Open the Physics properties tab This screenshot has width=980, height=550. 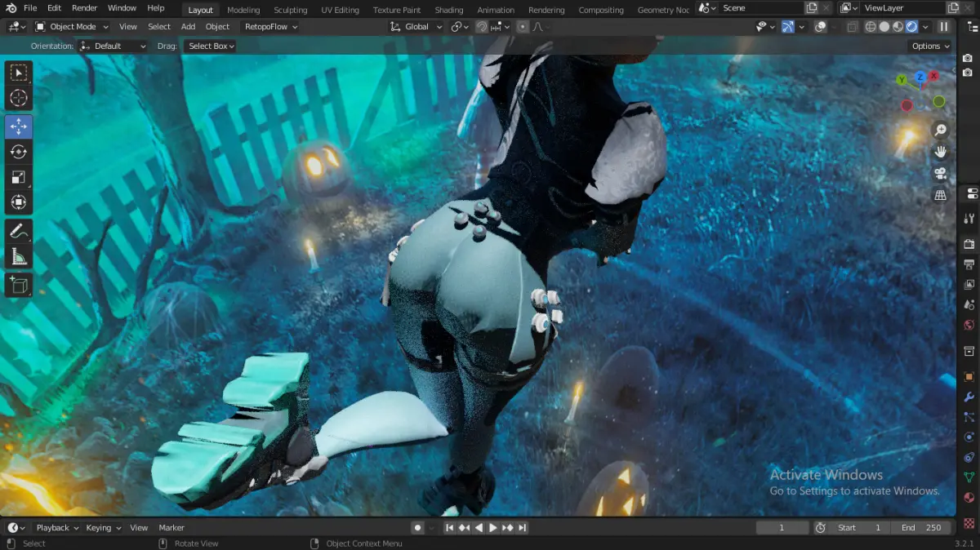point(969,437)
